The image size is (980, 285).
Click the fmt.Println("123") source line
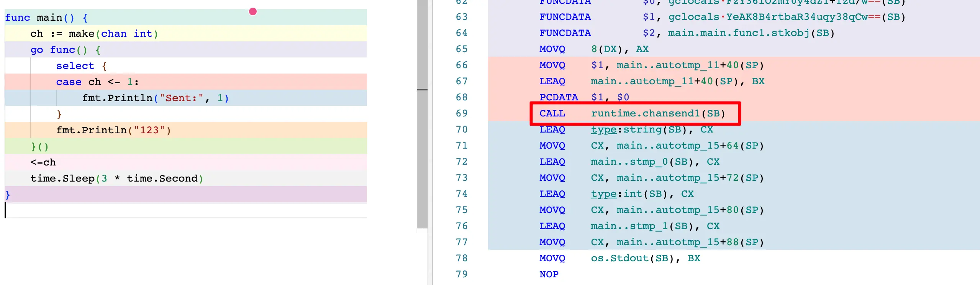pyautogui.click(x=113, y=130)
